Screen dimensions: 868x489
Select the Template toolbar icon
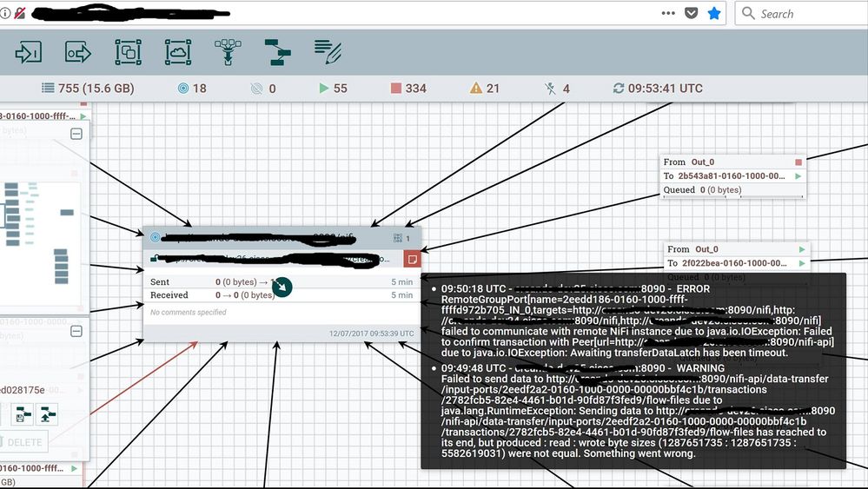coord(277,53)
